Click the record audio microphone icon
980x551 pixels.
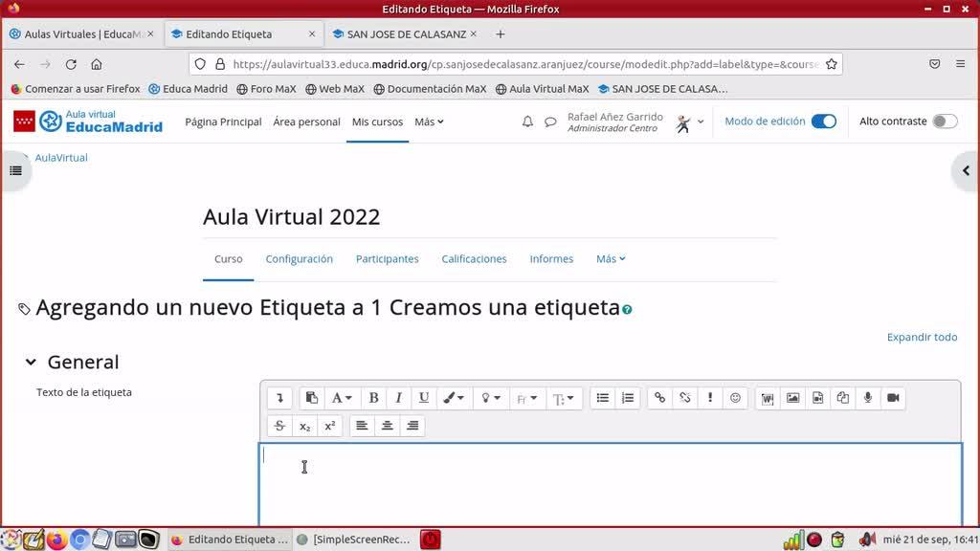(x=867, y=398)
